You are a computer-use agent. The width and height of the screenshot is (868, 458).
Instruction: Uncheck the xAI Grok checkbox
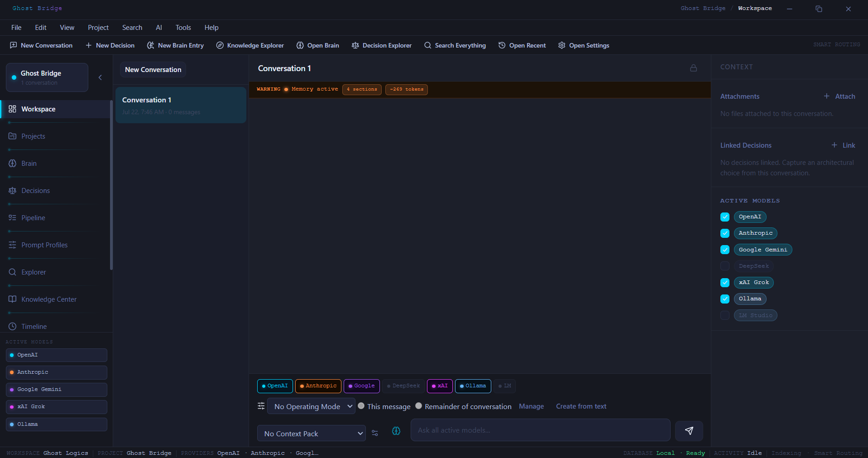point(725,283)
